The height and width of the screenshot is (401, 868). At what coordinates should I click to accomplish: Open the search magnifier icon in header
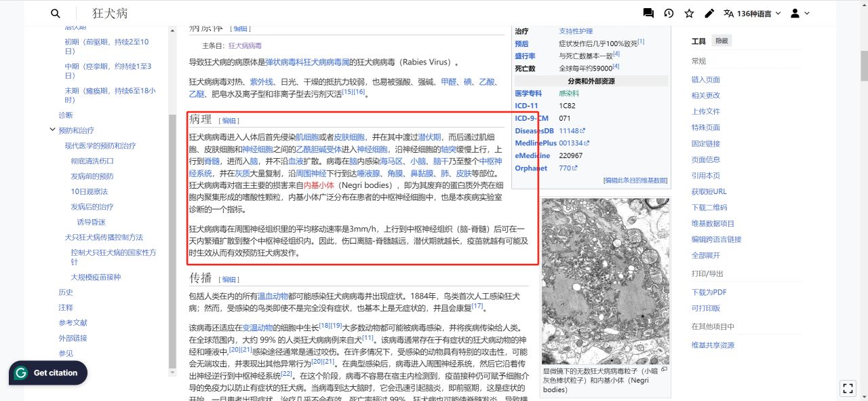[x=56, y=14]
